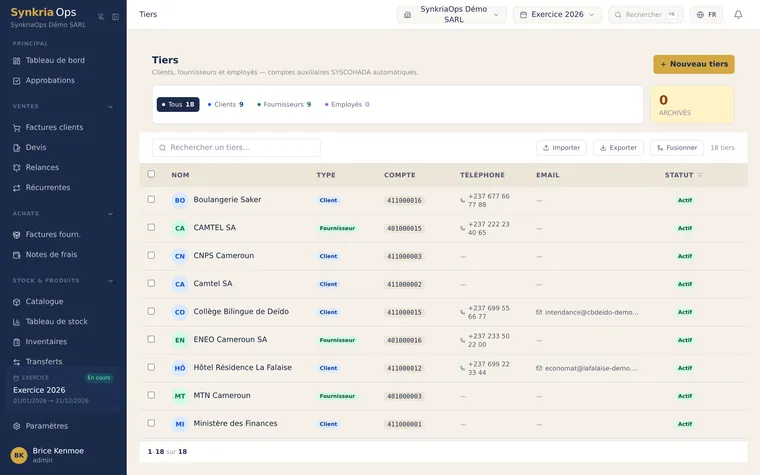This screenshot has width=760, height=475.
Task: Select the Clients 9 filter tab
Action: click(225, 105)
